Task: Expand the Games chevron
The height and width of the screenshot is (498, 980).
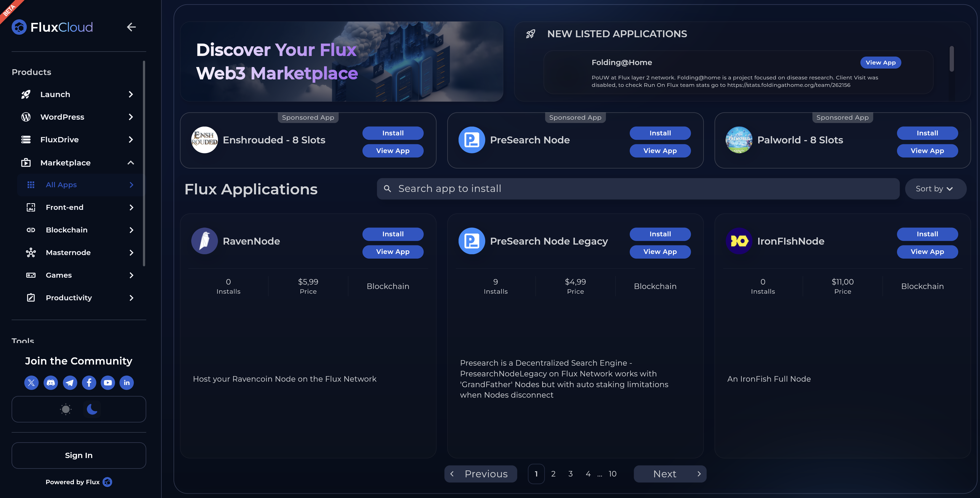Action: click(x=132, y=275)
